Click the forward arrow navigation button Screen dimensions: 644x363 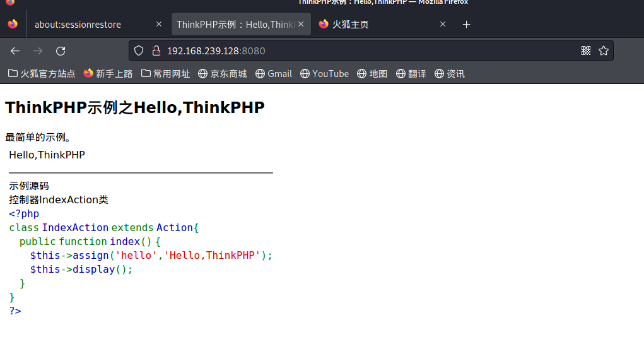tap(38, 51)
